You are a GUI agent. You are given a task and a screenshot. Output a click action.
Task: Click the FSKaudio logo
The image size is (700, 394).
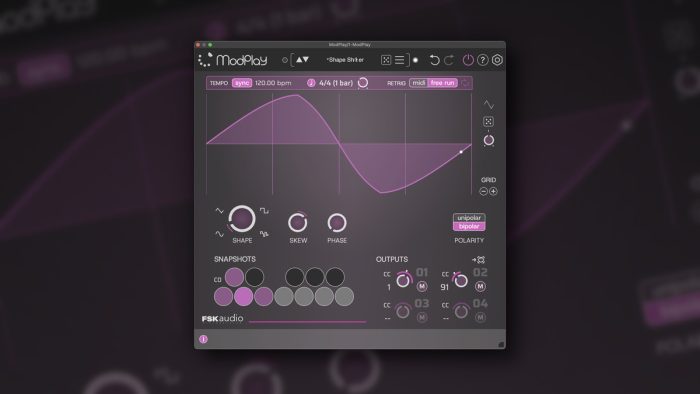222,318
